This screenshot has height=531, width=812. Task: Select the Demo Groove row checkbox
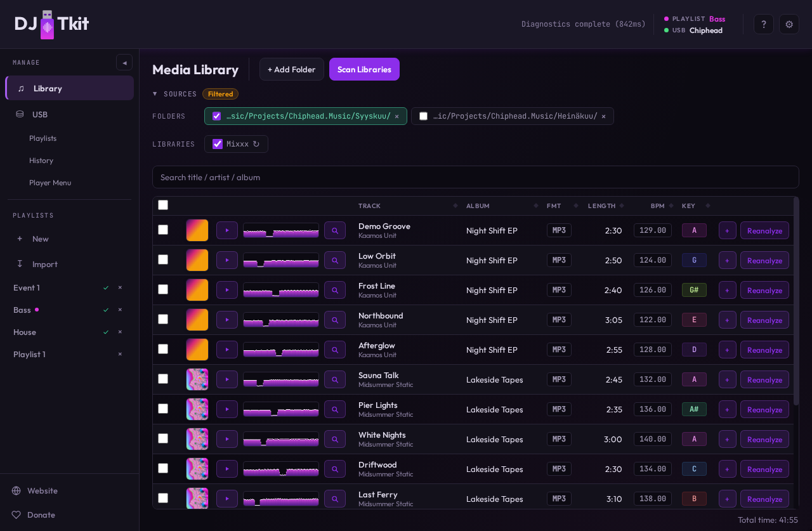[163, 230]
